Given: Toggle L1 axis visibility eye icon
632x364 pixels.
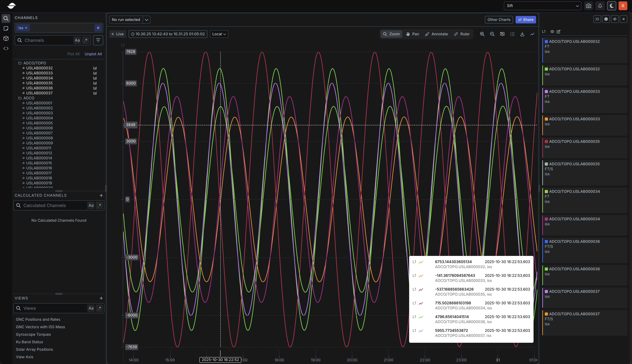Looking at the screenshot, I should (x=552, y=32).
